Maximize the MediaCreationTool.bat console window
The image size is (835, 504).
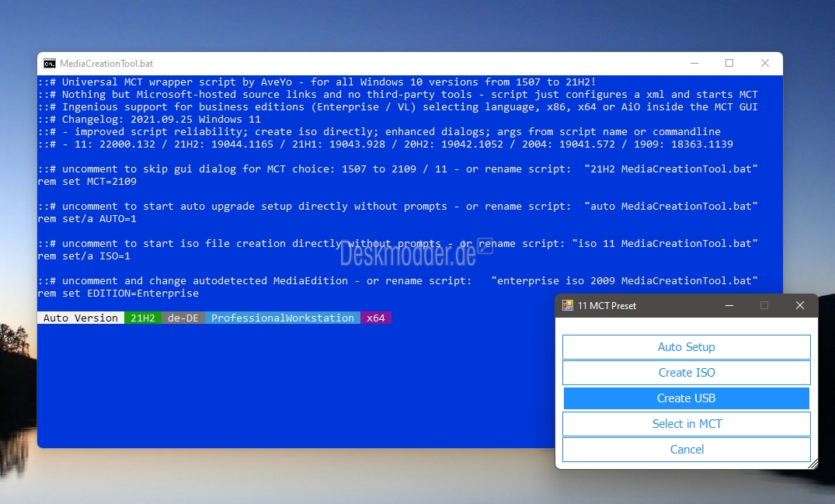[x=729, y=64]
